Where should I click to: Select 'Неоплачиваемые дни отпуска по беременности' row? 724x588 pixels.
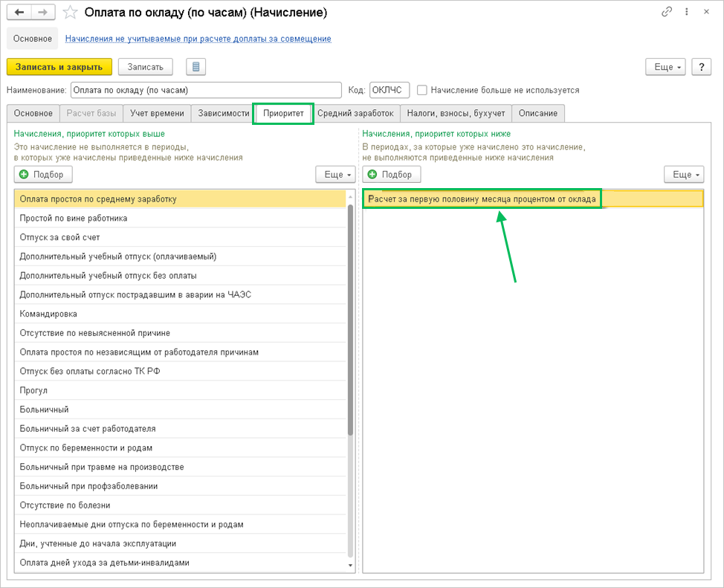coord(181,525)
